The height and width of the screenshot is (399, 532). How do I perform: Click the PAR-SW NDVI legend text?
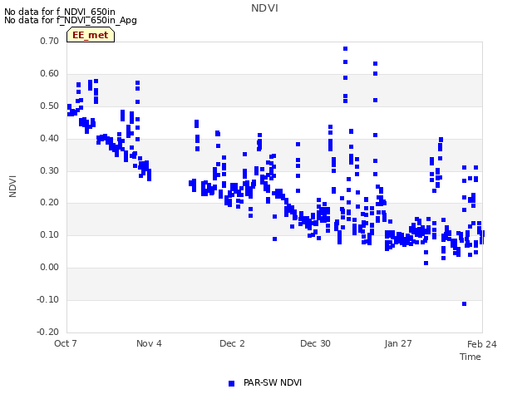point(273,382)
